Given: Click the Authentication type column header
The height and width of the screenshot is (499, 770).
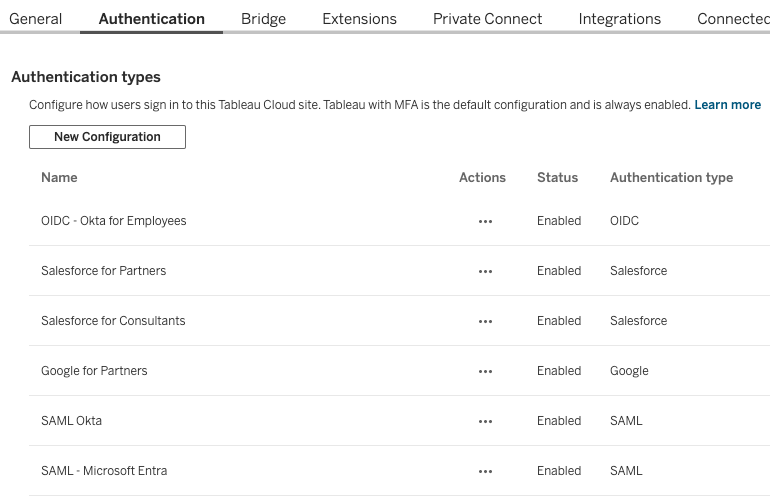Looking at the screenshot, I should tap(671, 177).
